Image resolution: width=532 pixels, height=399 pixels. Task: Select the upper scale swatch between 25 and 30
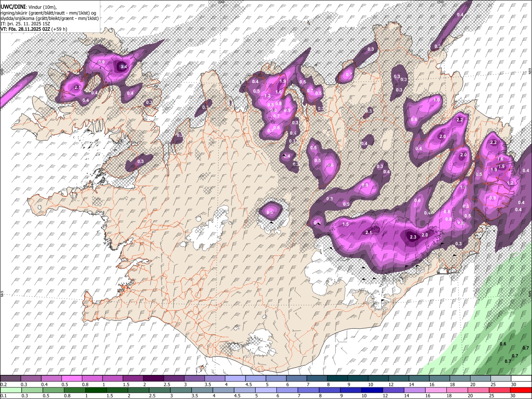pos(500,379)
